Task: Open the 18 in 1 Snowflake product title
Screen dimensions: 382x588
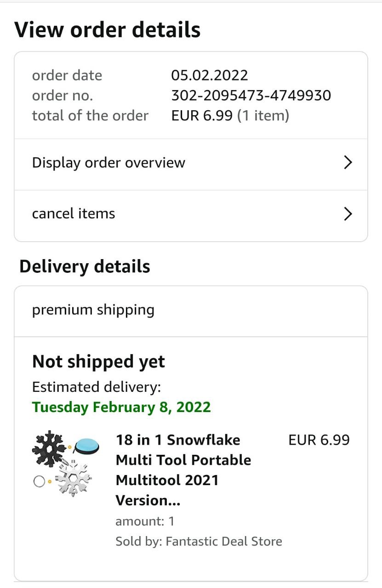Action: (183, 469)
